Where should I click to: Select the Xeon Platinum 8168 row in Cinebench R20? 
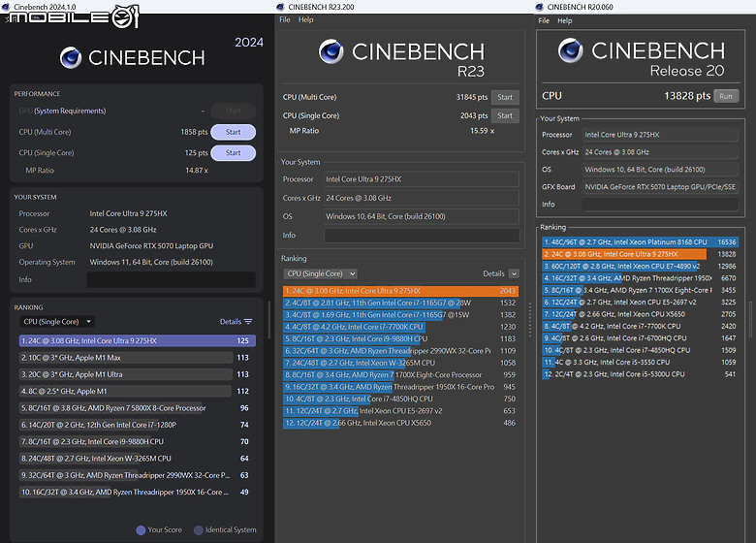[640, 242]
